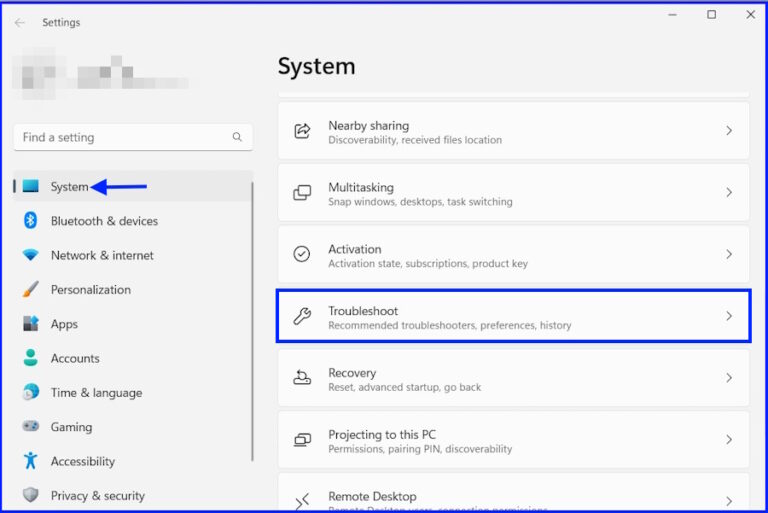Click 'Reset, advanced startup, go back' text
The width and height of the screenshot is (768, 513).
click(405, 387)
